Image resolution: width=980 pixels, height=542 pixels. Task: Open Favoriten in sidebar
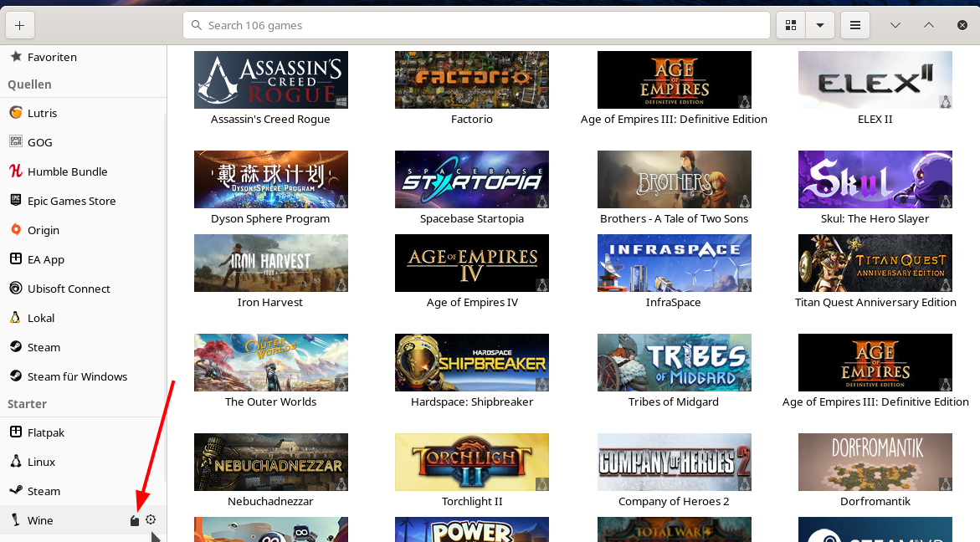(x=83, y=57)
